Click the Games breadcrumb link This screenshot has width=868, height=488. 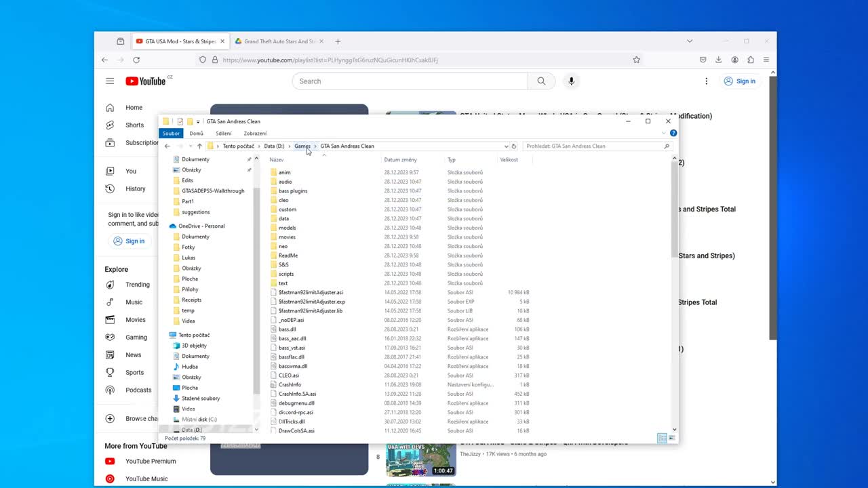(302, 146)
